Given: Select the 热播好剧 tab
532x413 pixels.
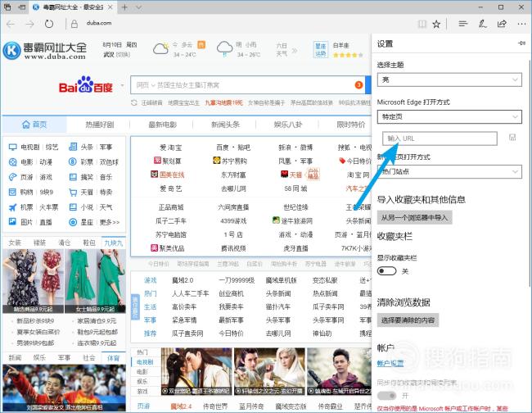Looking at the screenshot, I should coord(99,125).
